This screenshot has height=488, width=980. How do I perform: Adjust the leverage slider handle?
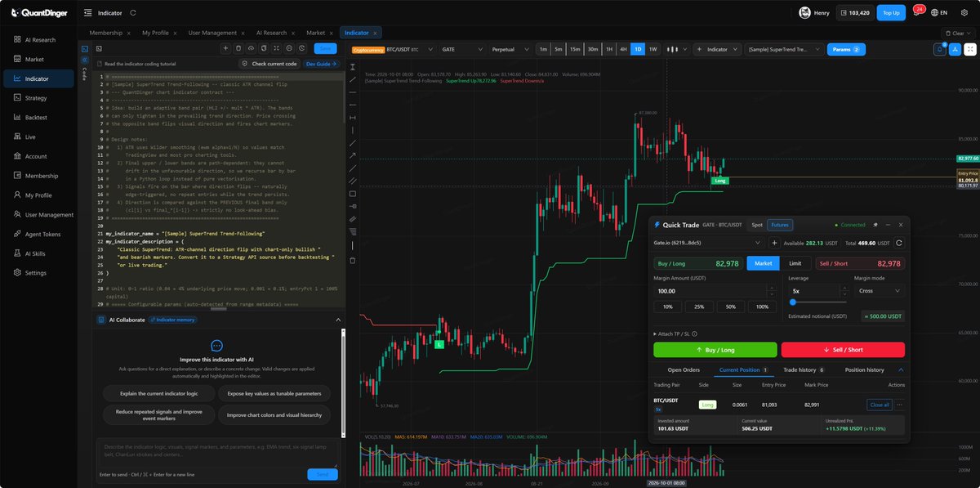(x=792, y=302)
